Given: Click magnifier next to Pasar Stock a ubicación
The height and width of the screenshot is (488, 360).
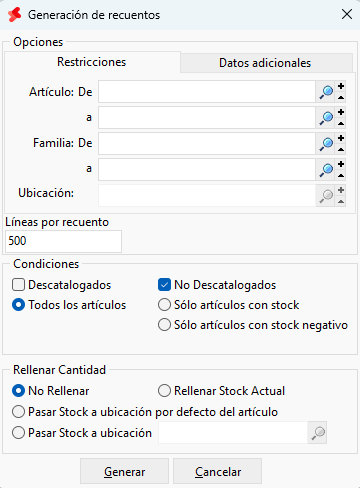Looking at the screenshot, I should (x=317, y=433).
